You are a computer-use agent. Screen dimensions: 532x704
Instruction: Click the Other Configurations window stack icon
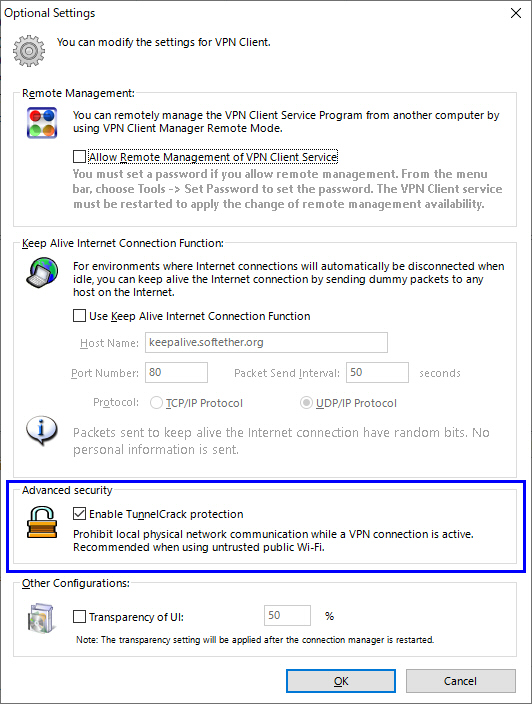coord(41,618)
